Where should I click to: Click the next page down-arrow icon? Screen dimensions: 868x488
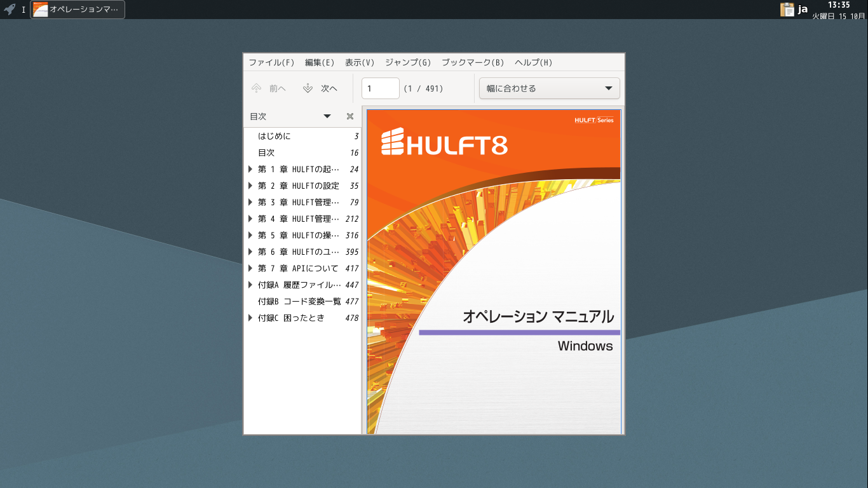click(x=308, y=88)
